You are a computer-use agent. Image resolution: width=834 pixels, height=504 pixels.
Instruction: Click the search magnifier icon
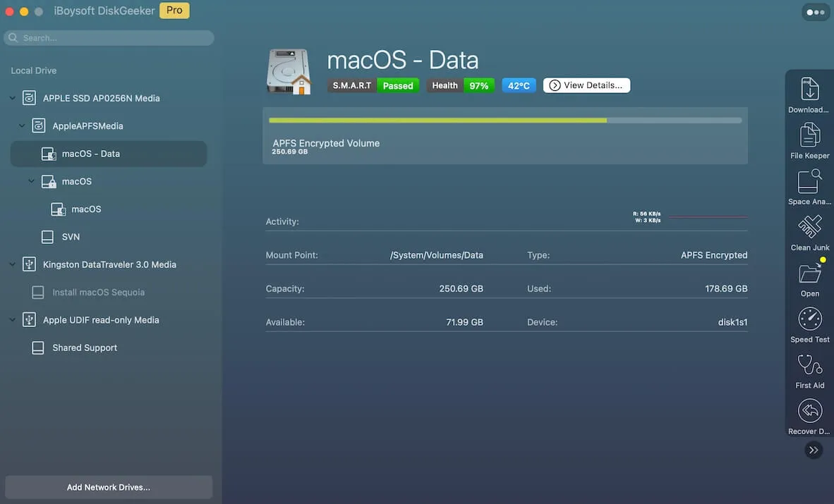tap(13, 38)
